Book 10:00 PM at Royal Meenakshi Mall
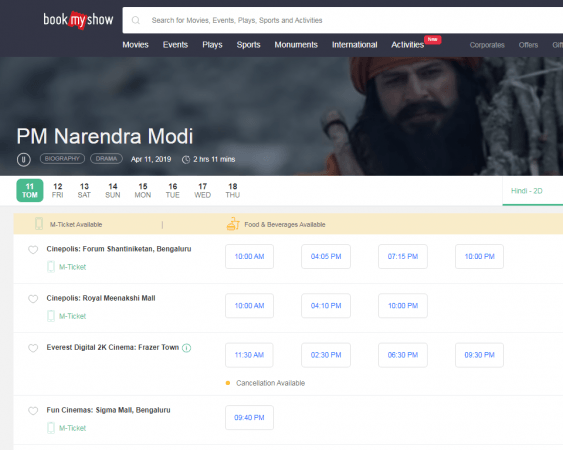Viewport: 563px width, 450px height. pyautogui.click(x=403, y=306)
